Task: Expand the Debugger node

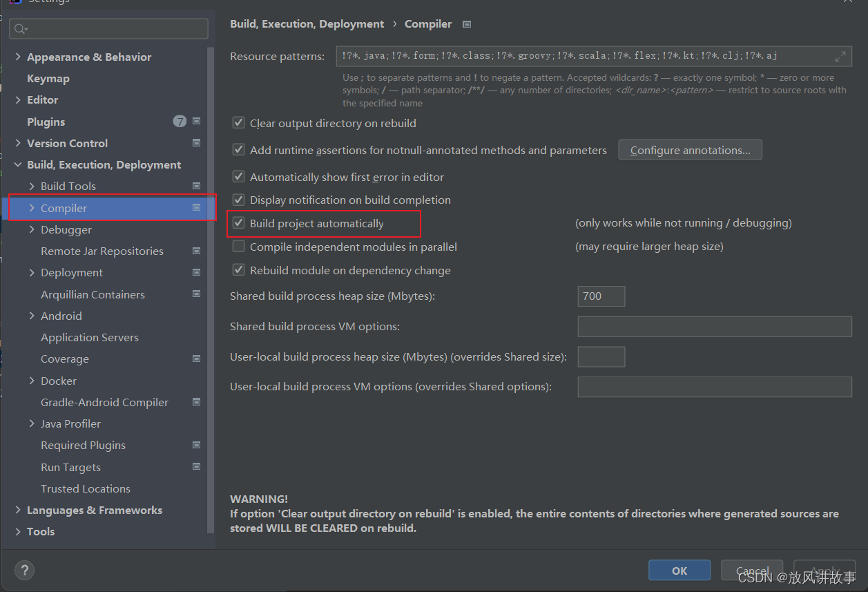Action: (x=32, y=229)
